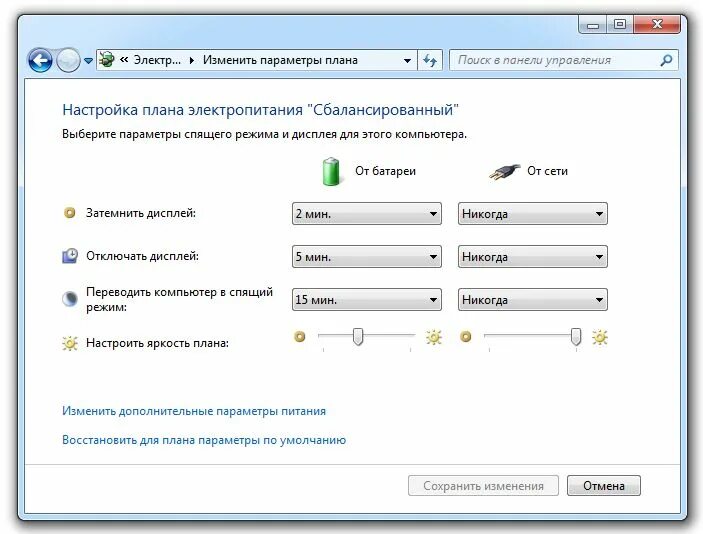Click the sun icon beside 'Настроить яркость плана'
The width and height of the screenshot is (703, 534).
70,343
